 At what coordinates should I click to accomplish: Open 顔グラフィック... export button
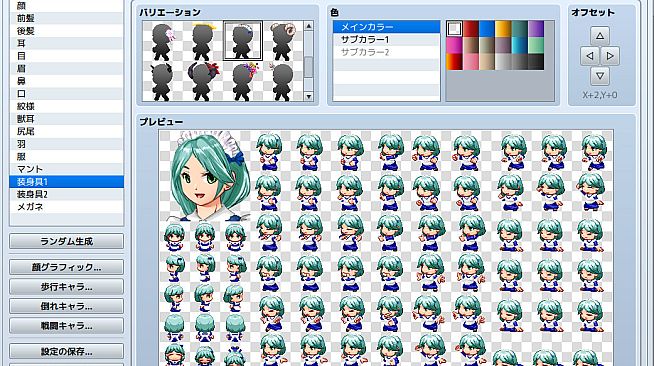click(x=66, y=267)
